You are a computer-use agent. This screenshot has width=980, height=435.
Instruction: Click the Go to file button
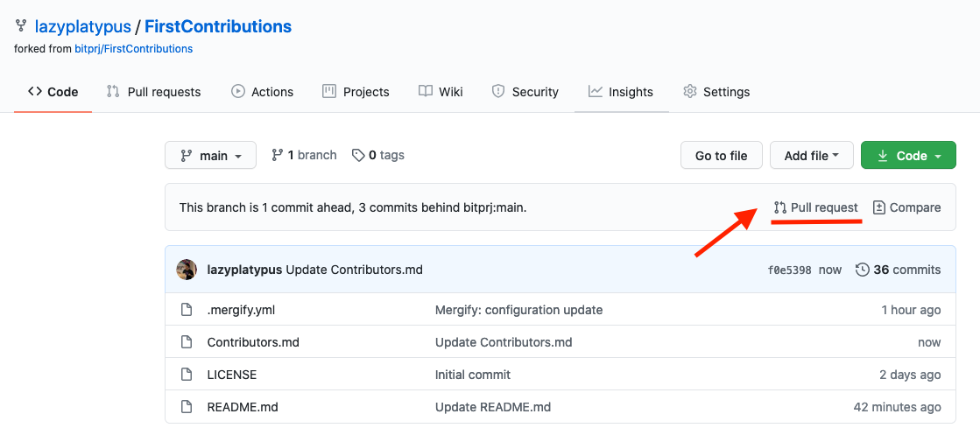point(722,156)
